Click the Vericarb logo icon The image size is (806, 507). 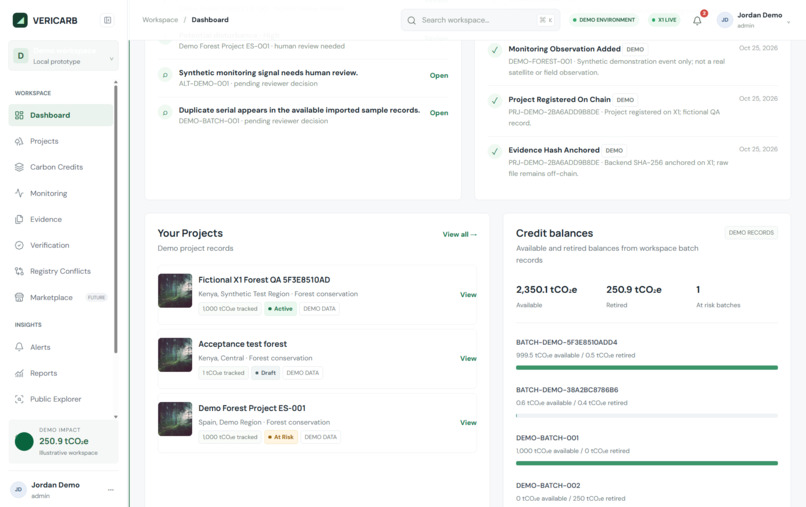coord(20,20)
